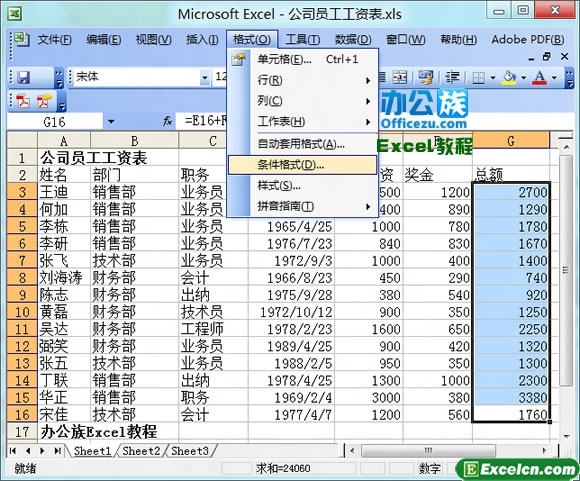This screenshot has height=481, width=580.
Task: Open the Name Box dropdown arrow
Action: click(x=111, y=121)
